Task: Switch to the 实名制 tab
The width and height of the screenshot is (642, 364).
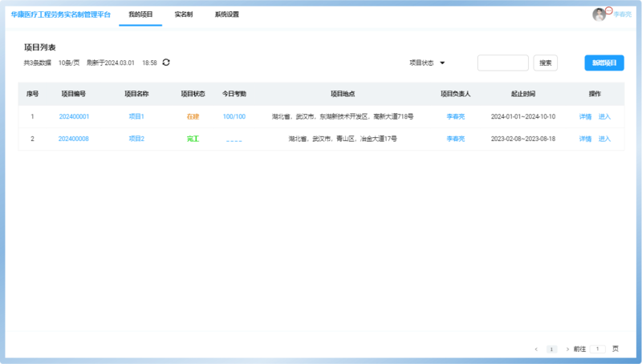Action: [x=184, y=14]
